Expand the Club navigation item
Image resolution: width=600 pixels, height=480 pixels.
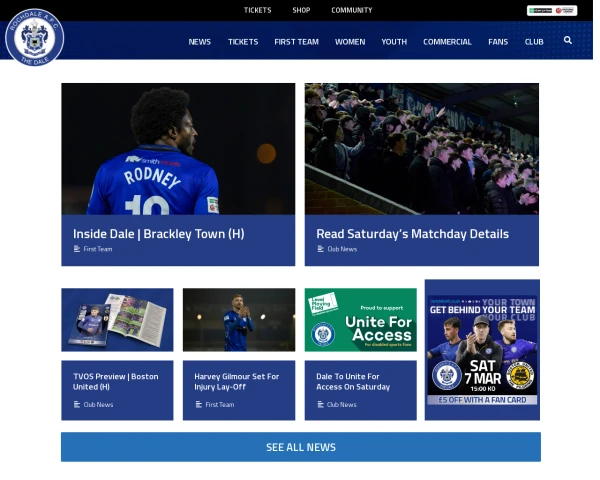click(x=534, y=42)
